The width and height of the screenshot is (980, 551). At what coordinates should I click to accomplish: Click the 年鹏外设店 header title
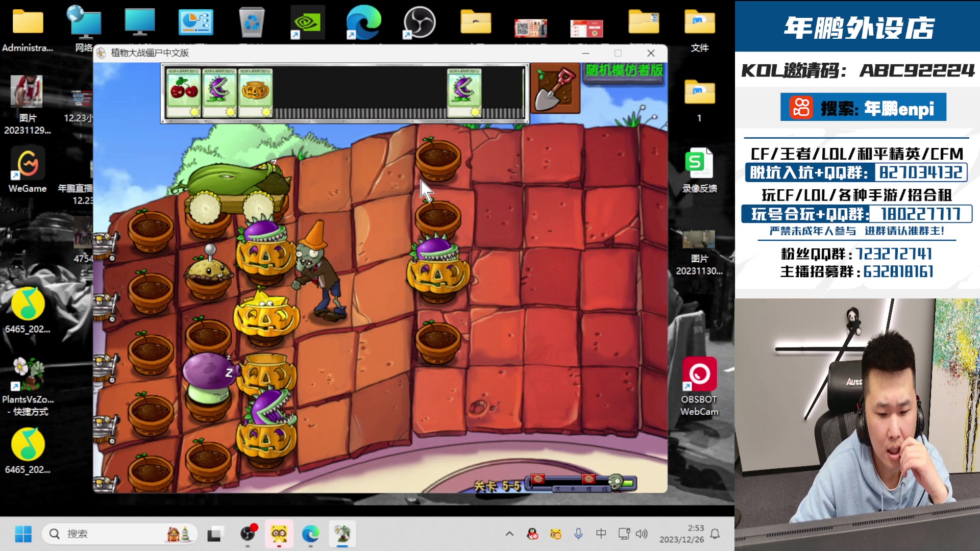pyautogui.click(x=859, y=28)
